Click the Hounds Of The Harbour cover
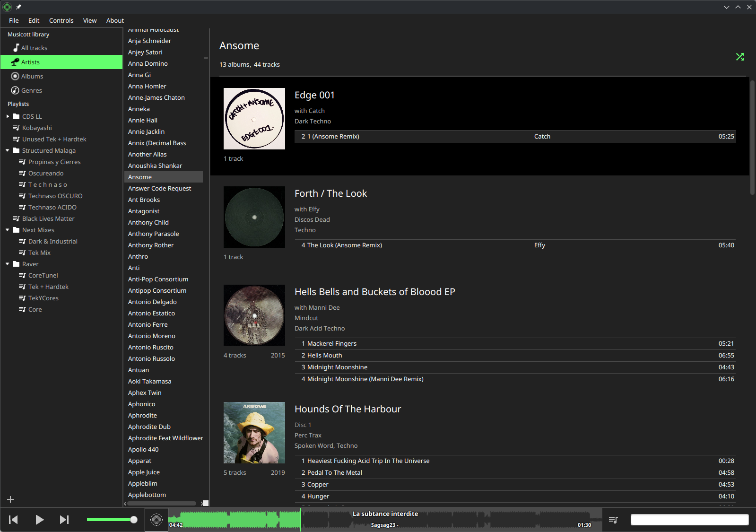The image size is (756, 532). (x=254, y=433)
